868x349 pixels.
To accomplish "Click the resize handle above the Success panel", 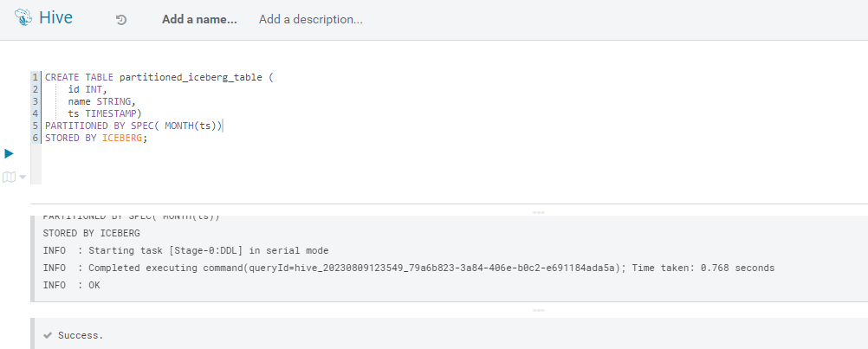I will 538,310.
